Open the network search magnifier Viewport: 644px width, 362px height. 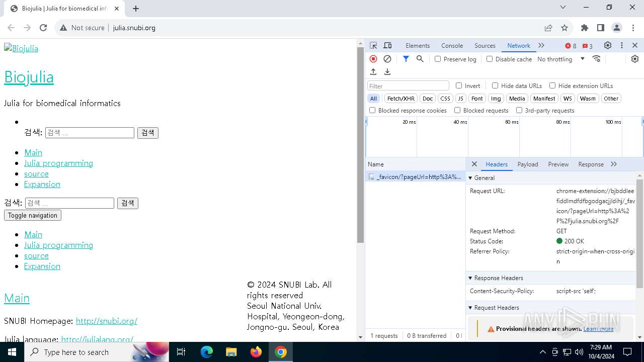click(420, 59)
